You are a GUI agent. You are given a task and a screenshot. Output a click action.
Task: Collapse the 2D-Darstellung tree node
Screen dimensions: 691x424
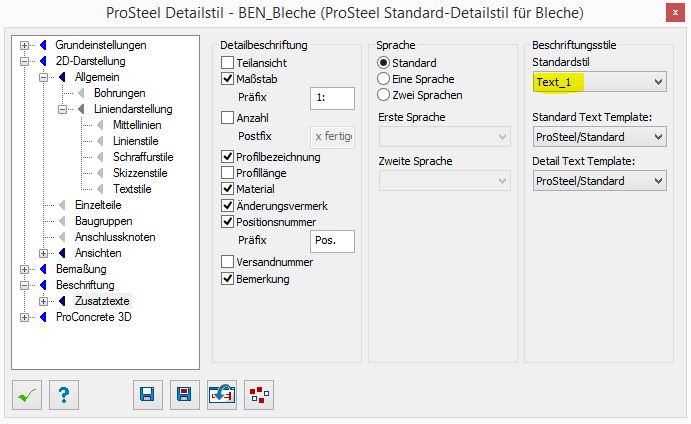(x=24, y=61)
